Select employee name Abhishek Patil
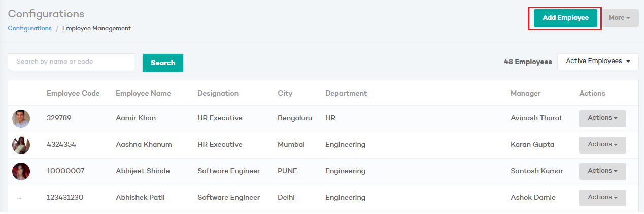The height and width of the screenshot is (214, 644). (x=140, y=197)
